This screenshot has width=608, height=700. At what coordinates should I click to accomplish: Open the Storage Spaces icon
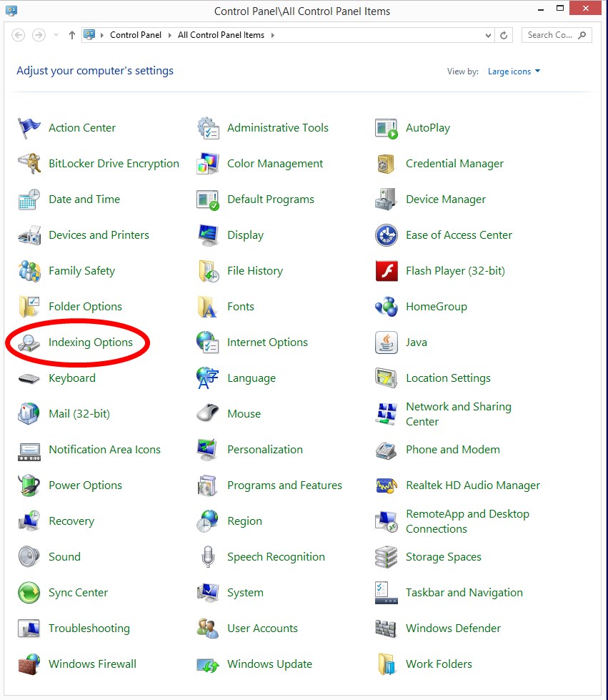click(387, 557)
